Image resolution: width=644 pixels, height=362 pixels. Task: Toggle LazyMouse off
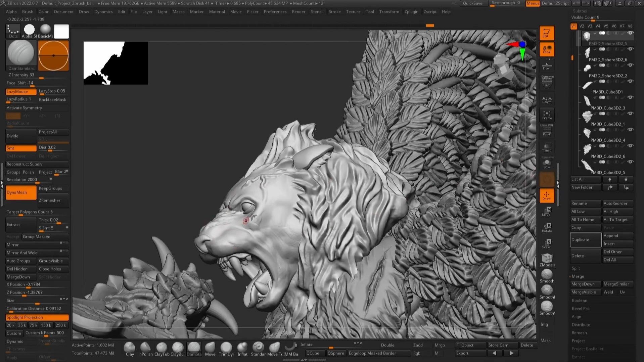(21, 91)
